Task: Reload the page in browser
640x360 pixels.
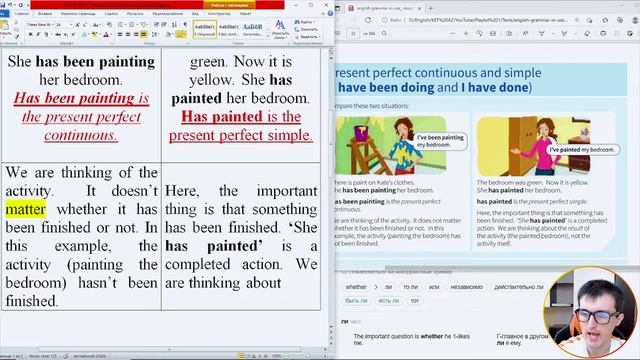Action: [x=368, y=20]
